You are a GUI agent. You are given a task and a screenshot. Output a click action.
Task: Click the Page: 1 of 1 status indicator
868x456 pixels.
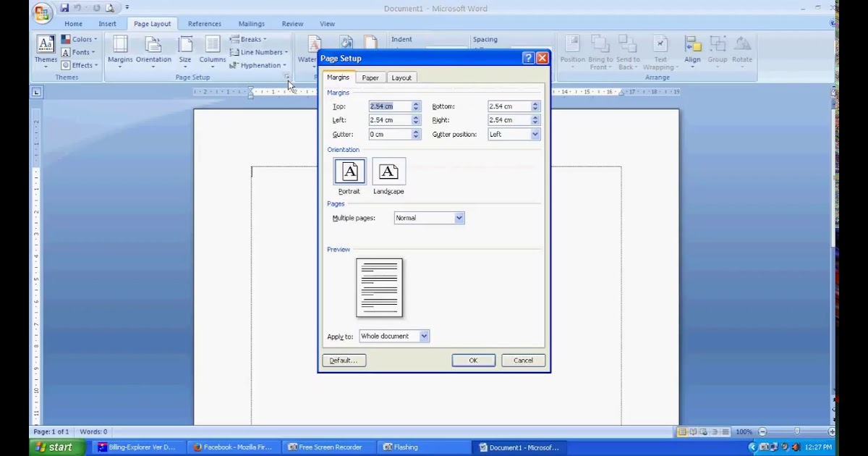[51, 431]
